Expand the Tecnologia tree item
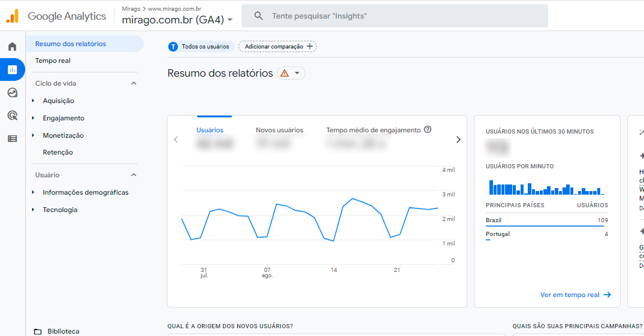 (34, 210)
